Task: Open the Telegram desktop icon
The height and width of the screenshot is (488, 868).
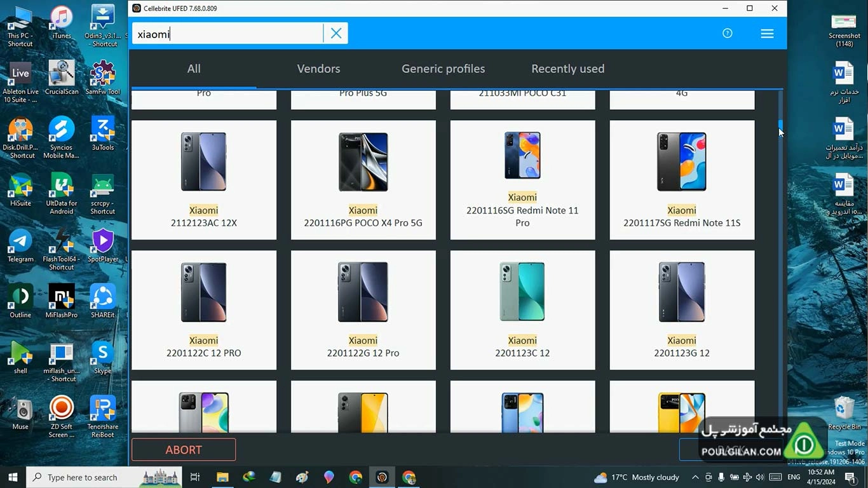Action: 20,246
